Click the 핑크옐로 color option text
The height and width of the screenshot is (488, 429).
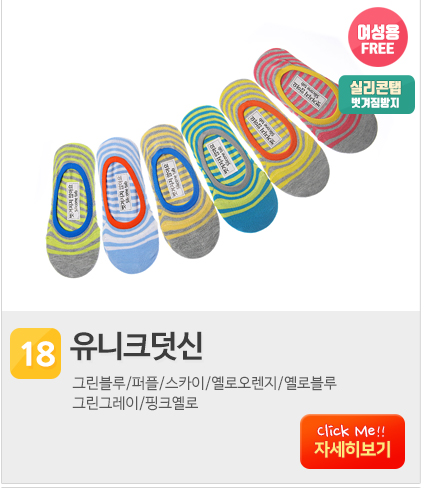171,403
